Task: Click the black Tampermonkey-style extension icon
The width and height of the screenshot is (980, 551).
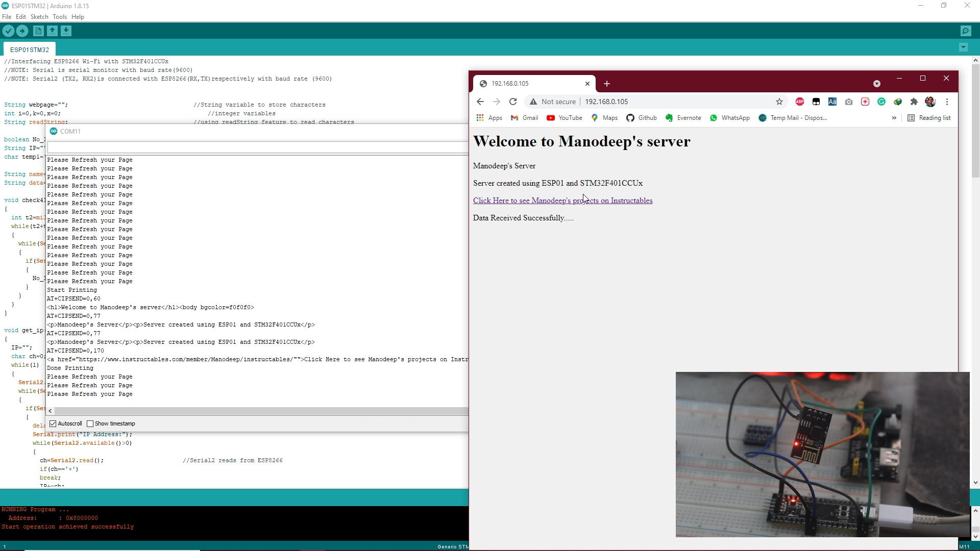Action: (816, 102)
